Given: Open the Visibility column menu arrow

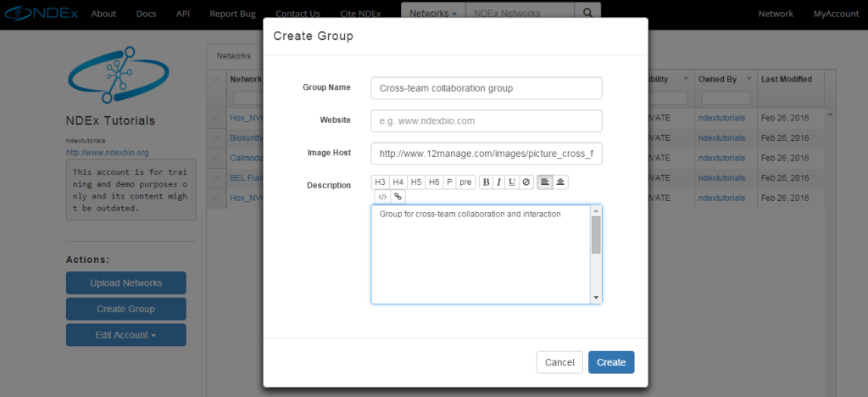Looking at the screenshot, I should [686, 79].
